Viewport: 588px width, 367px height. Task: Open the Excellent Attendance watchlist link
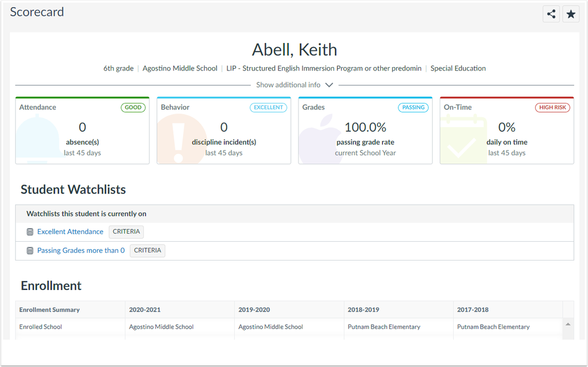[x=70, y=232]
